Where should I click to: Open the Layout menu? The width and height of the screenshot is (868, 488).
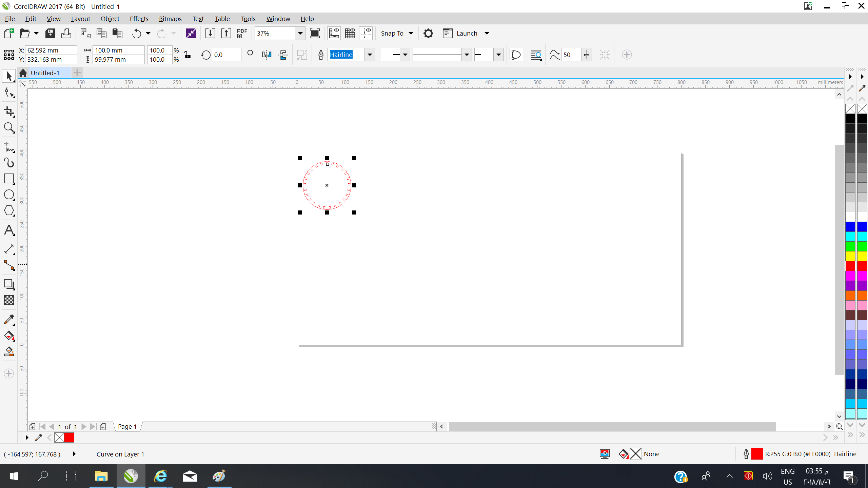(80, 19)
